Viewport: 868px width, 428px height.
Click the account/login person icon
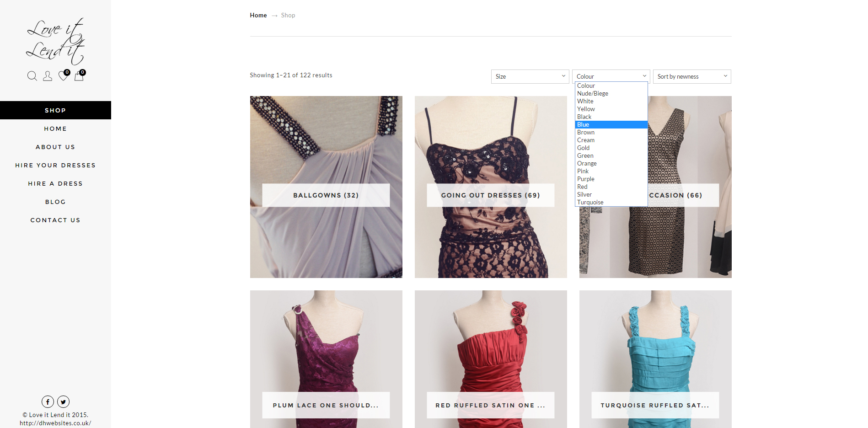pos(48,76)
